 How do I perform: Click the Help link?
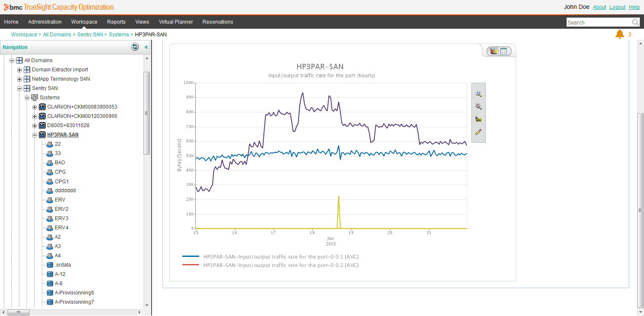pyautogui.click(x=634, y=7)
